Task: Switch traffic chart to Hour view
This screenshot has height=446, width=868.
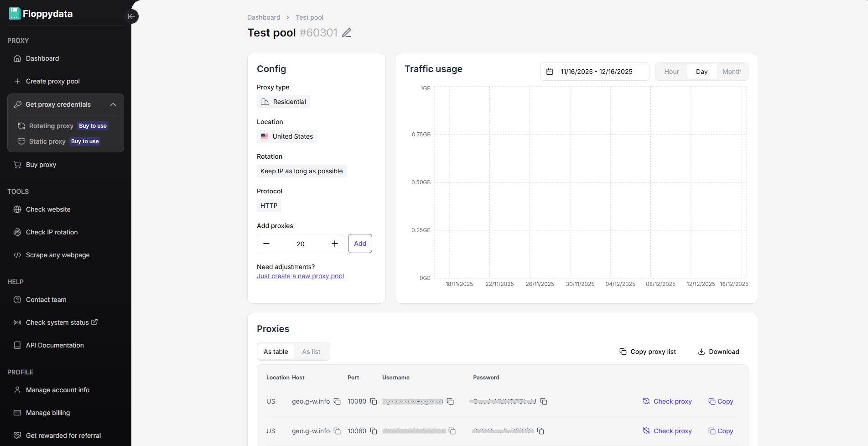Action: pos(671,72)
